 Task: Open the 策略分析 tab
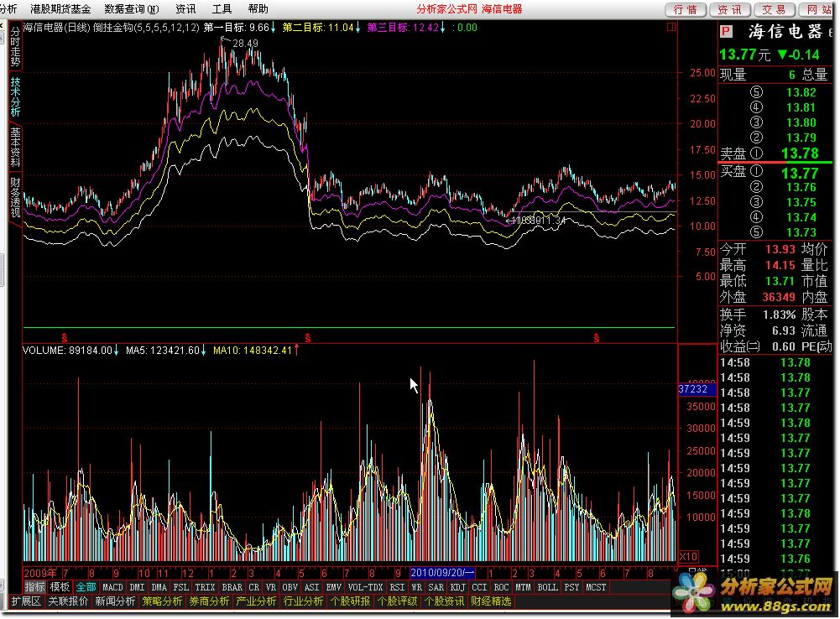[162, 602]
